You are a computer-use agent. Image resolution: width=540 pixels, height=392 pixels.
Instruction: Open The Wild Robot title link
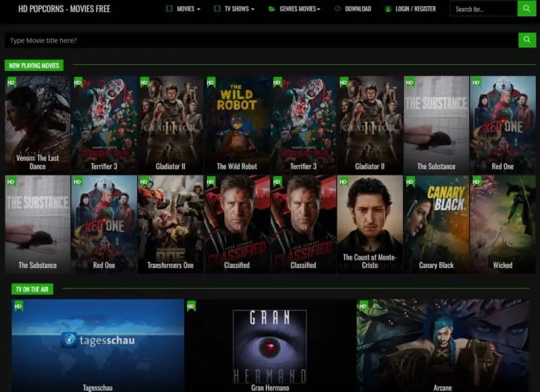click(x=236, y=166)
